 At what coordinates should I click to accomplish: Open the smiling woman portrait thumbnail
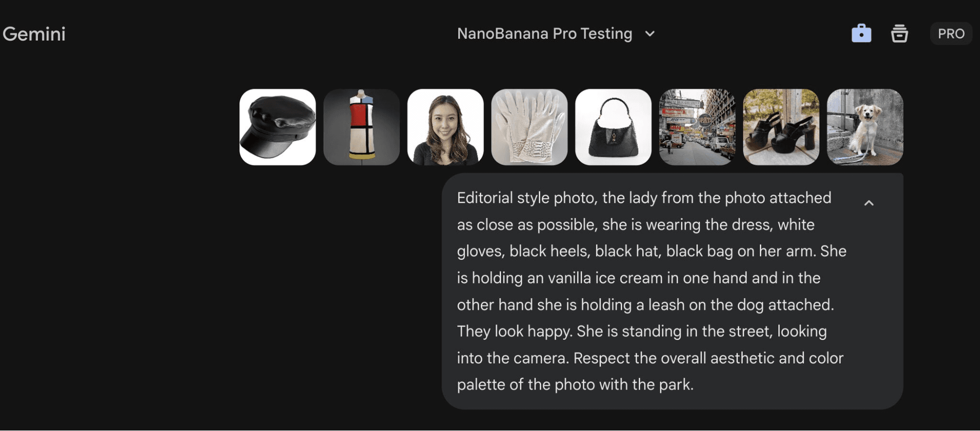pyautogui.click(x=445, y=127)
